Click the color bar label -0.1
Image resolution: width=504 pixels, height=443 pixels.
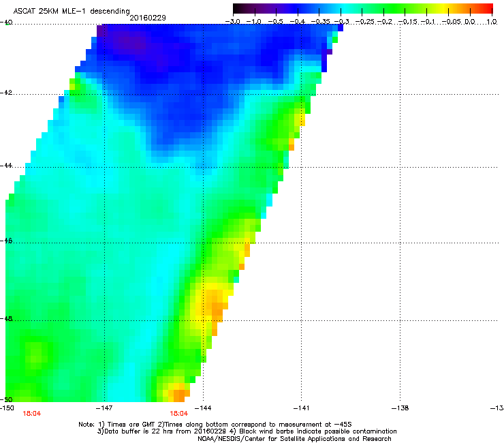click(x=428, y=22)
